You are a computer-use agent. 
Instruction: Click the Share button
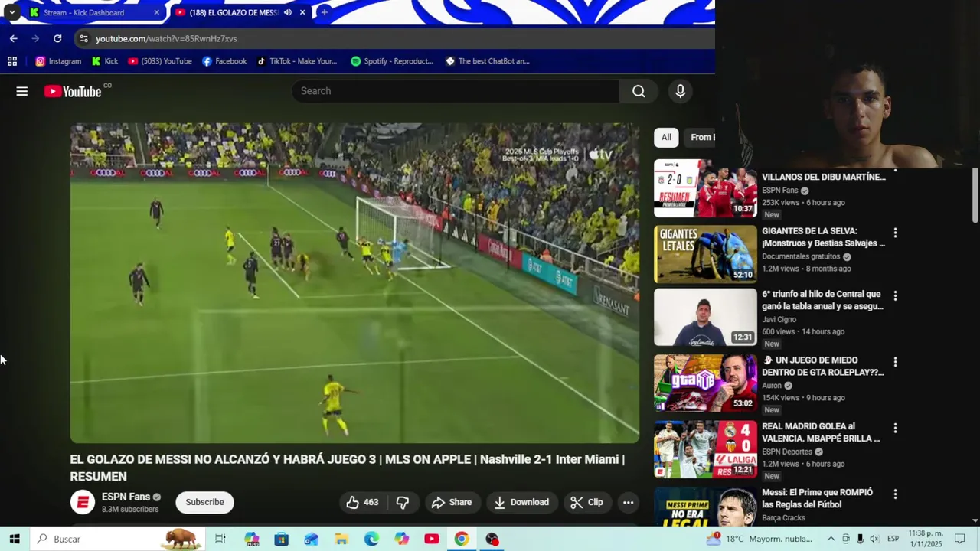coord(452,502)
